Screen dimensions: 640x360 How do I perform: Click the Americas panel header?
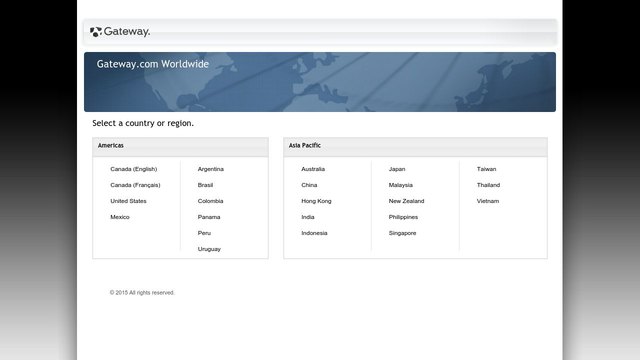click(180, 147)
